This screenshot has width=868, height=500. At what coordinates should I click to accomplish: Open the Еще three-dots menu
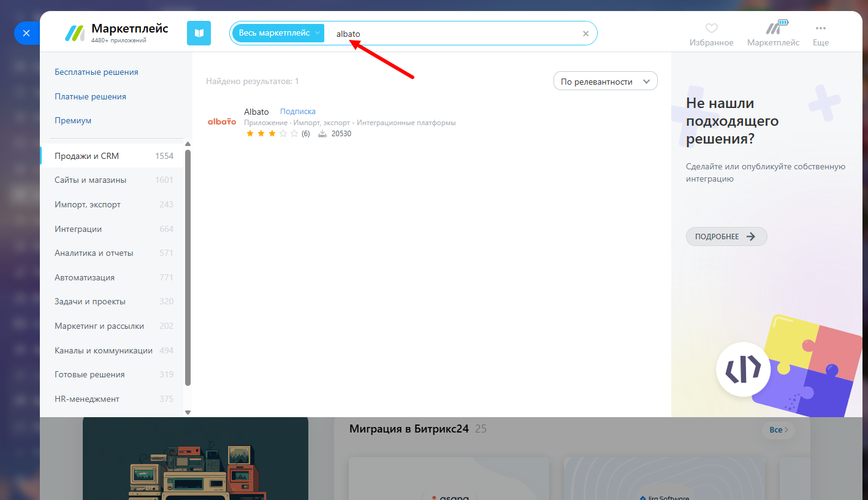(x=821, y=28)
